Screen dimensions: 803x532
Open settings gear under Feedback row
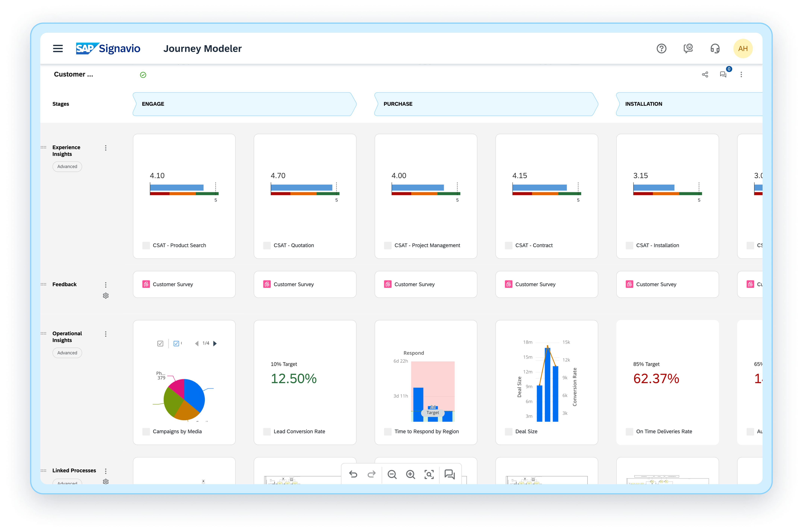tap(106, 296)
